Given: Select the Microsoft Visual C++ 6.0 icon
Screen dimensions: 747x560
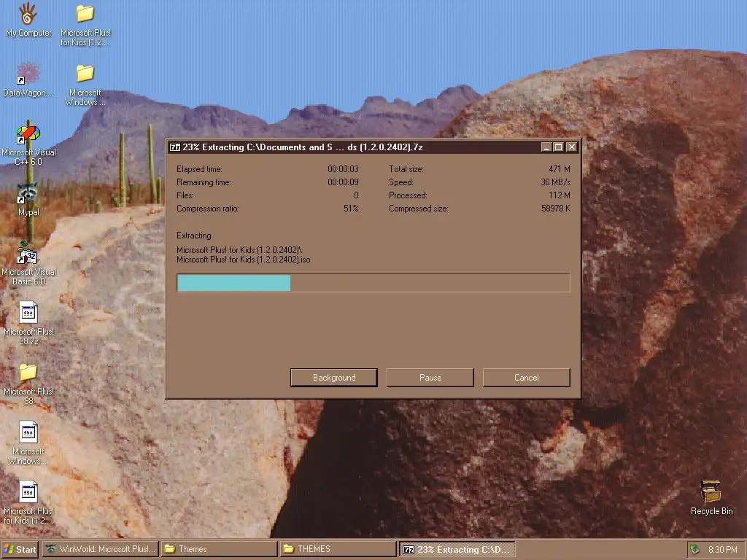Looking at the screenshot, I should tap(28, 134).
